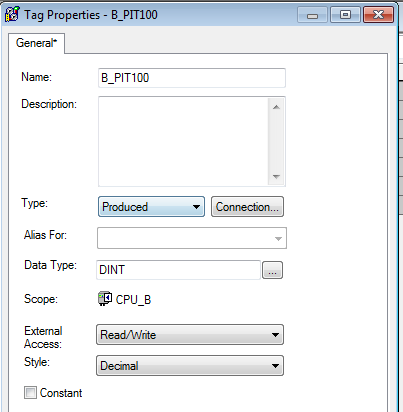Click the CPU_B controller scope icon

tap(105, 298)
